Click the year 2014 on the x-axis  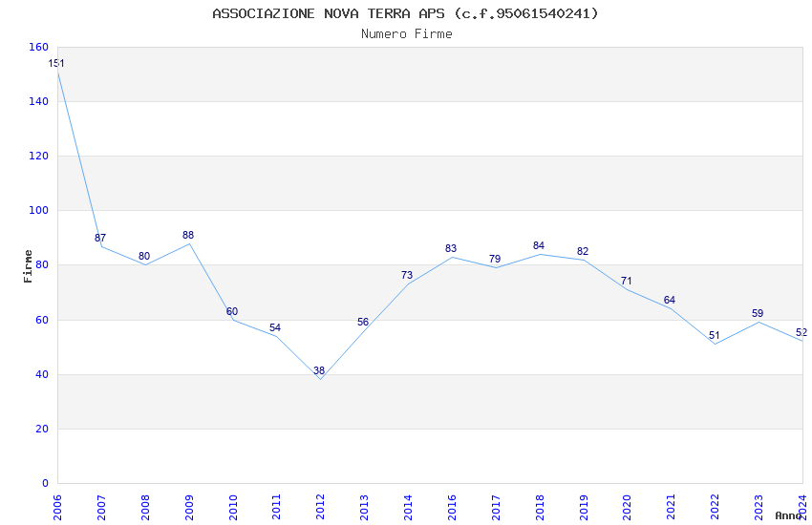coord(408,508)
